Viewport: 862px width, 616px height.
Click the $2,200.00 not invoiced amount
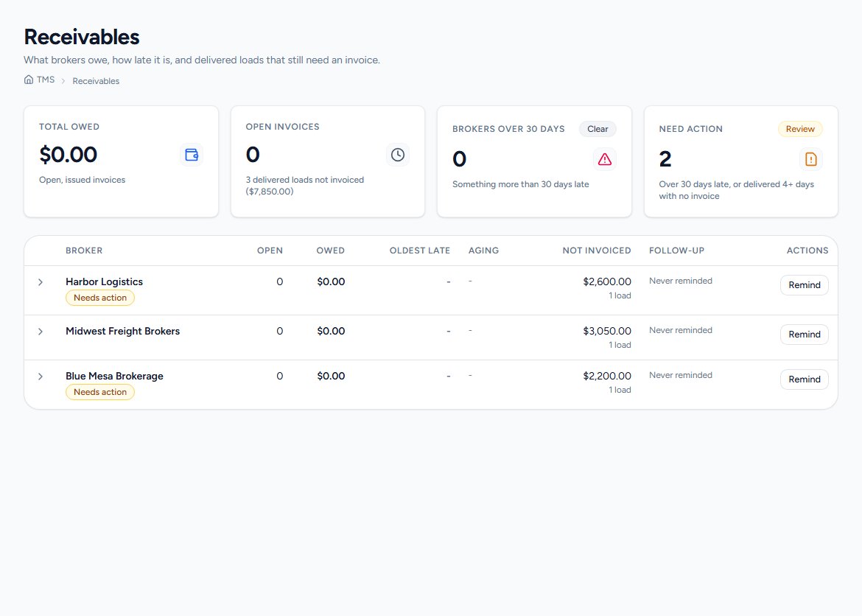click(607, 377)
